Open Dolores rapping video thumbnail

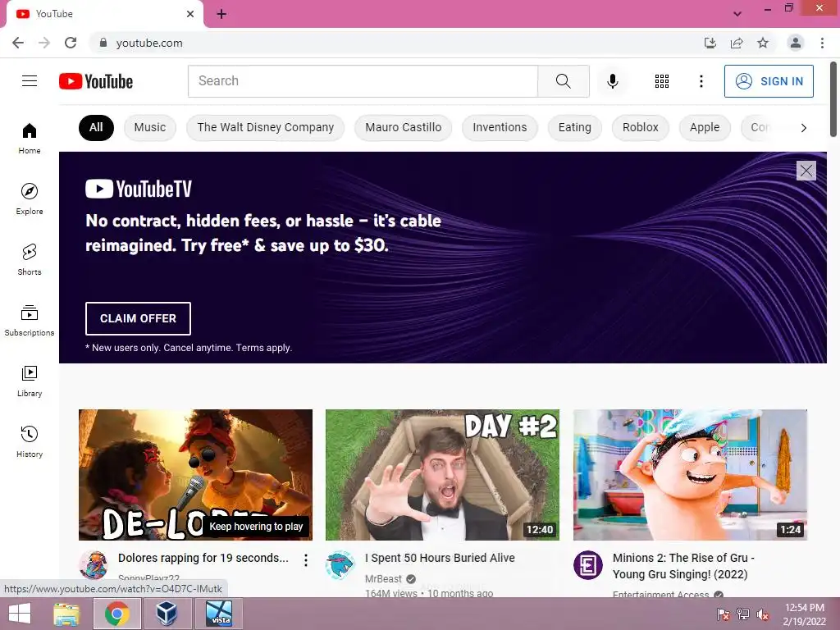click(195, 475)
